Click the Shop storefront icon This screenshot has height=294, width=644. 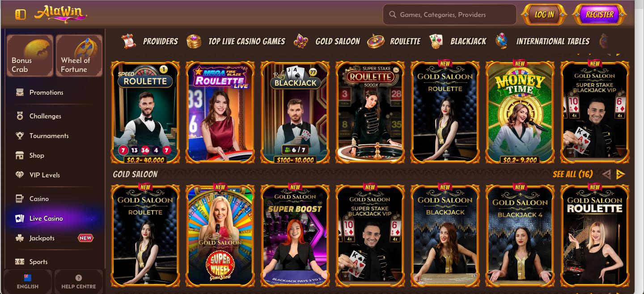(x=20, y=155)
